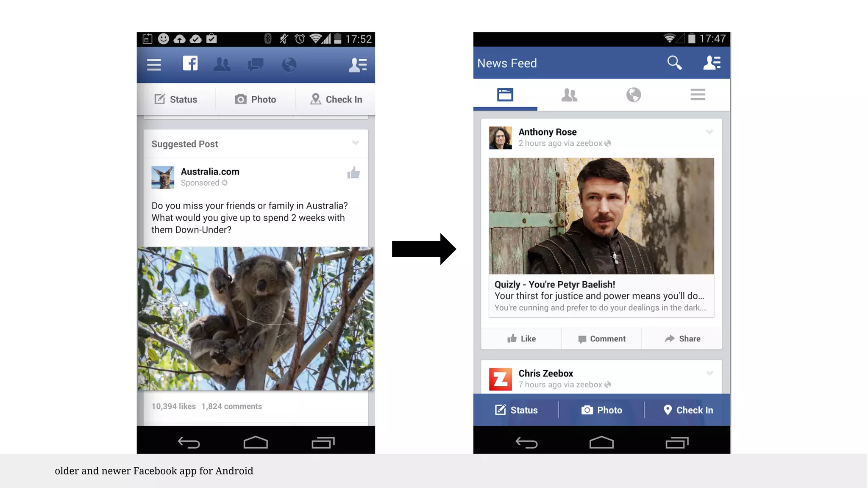Like the Australia.com page thumbs-up

point(353,172)
